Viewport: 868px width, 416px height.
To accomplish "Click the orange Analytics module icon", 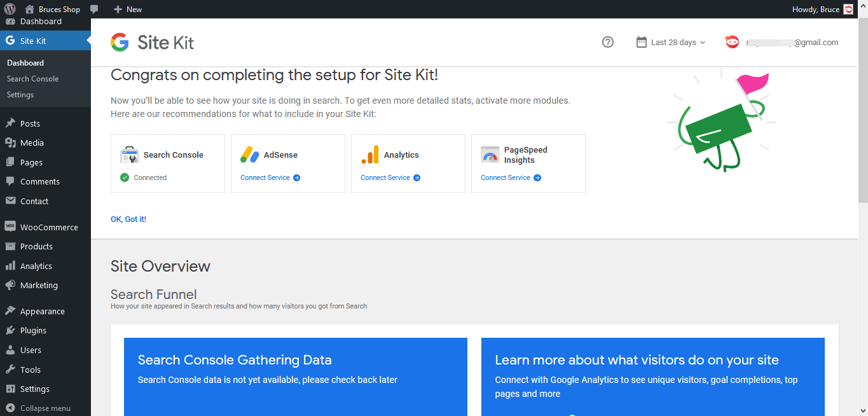I will 369,155.
